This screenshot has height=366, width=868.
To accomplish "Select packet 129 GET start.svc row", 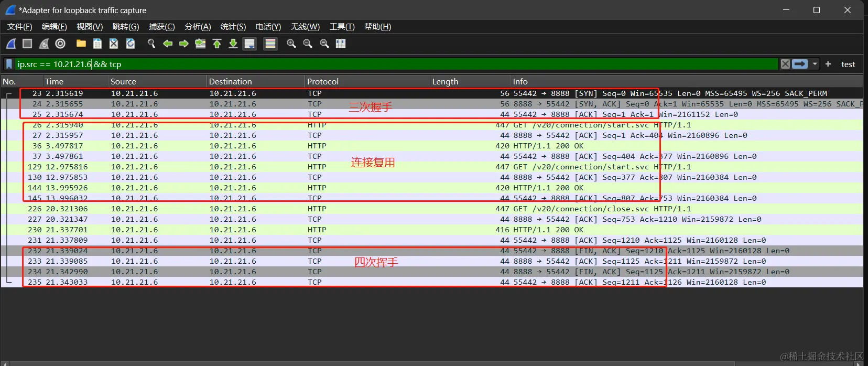I will click(x=432, y=167).
